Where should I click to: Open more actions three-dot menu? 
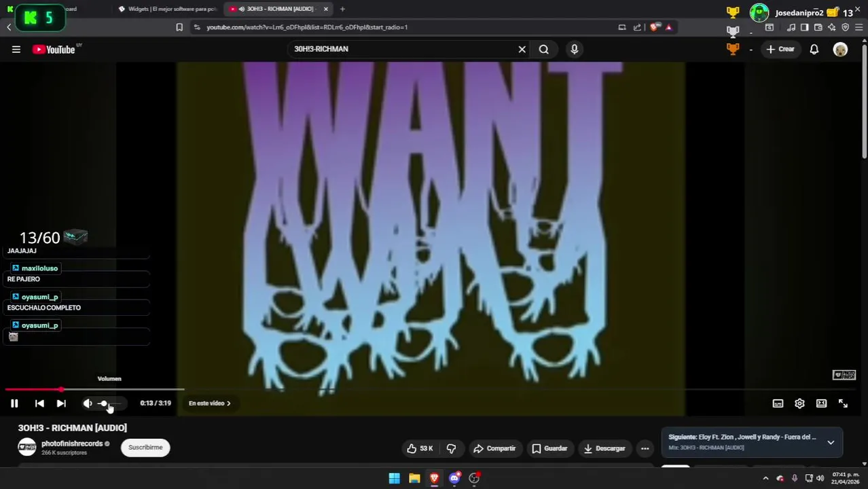(x=645, y=448)
